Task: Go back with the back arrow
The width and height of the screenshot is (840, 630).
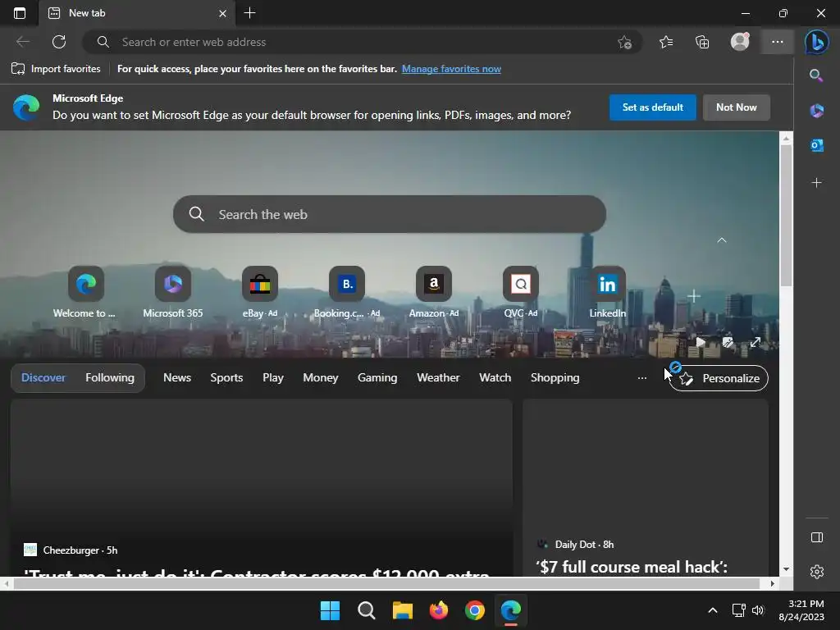Action: coord(22,42)
